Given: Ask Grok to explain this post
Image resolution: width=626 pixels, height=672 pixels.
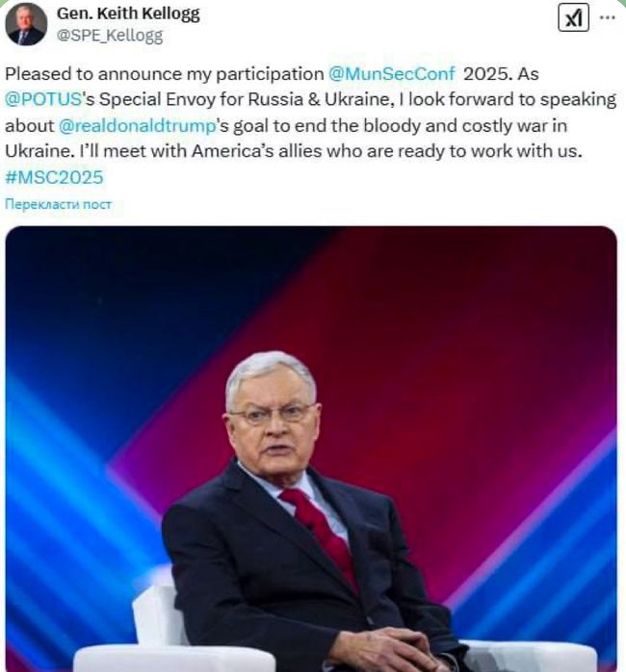Looking at the screenshot, I should pyautogui.click(x=572, y=18).
